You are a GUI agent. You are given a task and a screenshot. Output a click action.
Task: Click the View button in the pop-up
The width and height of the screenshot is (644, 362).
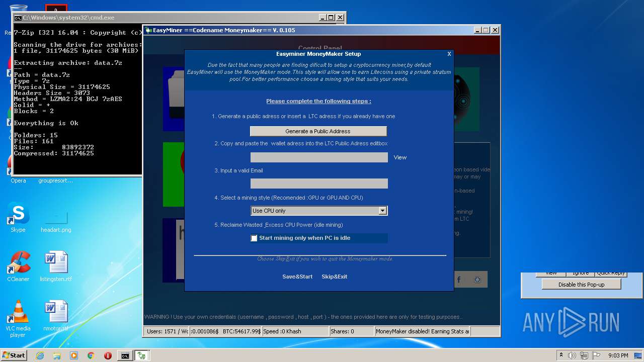[551, 274]
